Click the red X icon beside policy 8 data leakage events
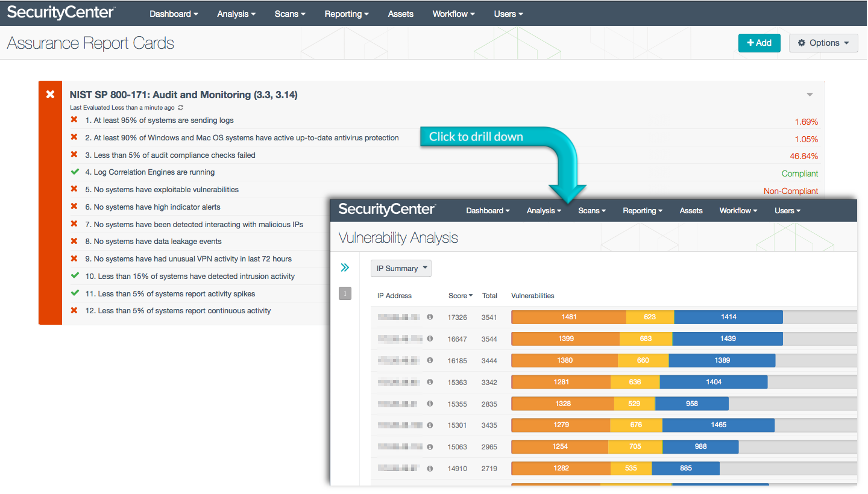The height and width of the screenshot is (494, 868). tap(74, 241)
